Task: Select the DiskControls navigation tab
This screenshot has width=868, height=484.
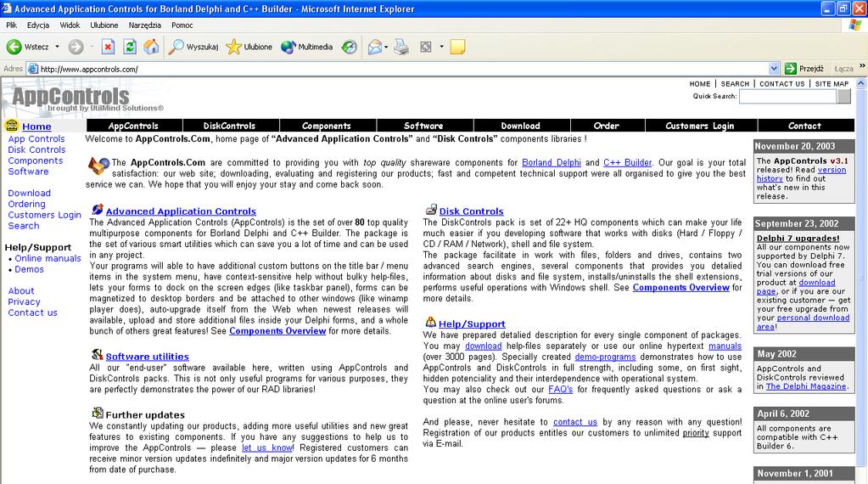Action: click(230, 126)
